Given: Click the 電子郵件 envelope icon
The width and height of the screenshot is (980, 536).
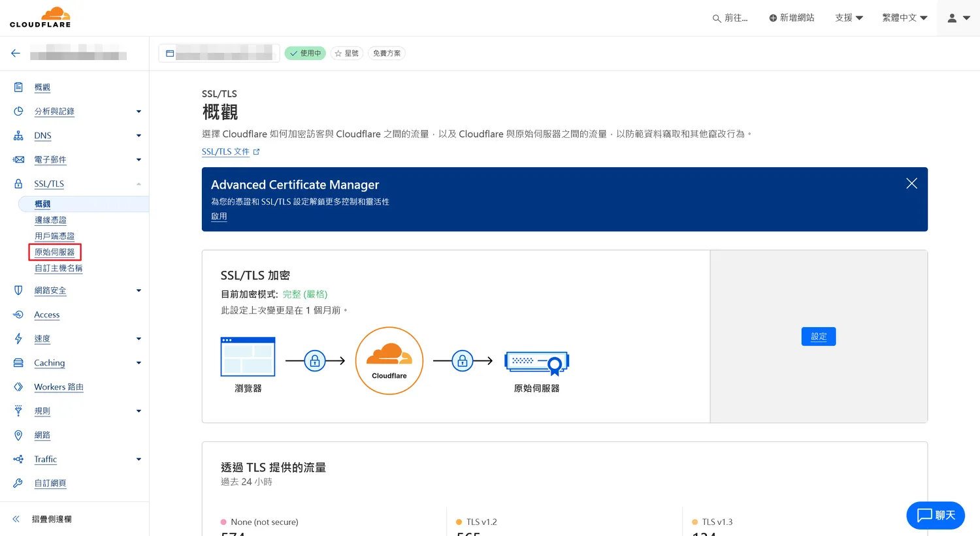Looking at the screenshot, I should pos(18,160).
